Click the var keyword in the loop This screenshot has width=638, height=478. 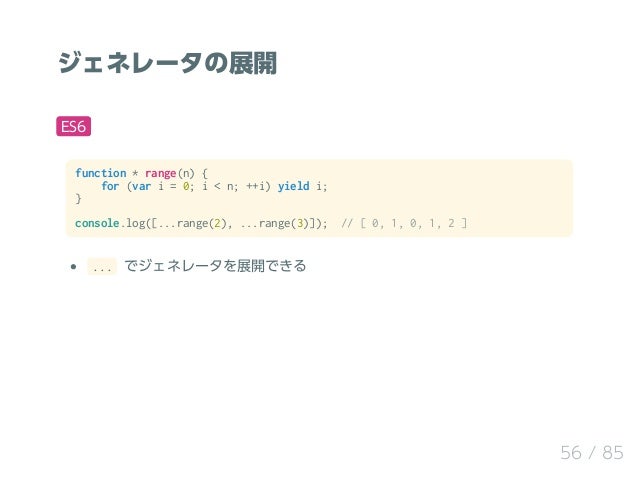141,186
